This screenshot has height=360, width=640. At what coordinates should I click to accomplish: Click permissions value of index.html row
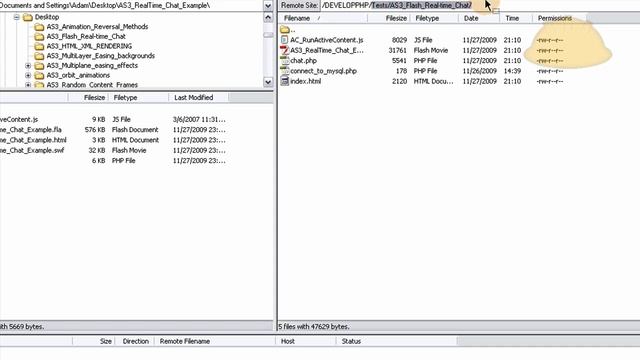pos(550,81)
